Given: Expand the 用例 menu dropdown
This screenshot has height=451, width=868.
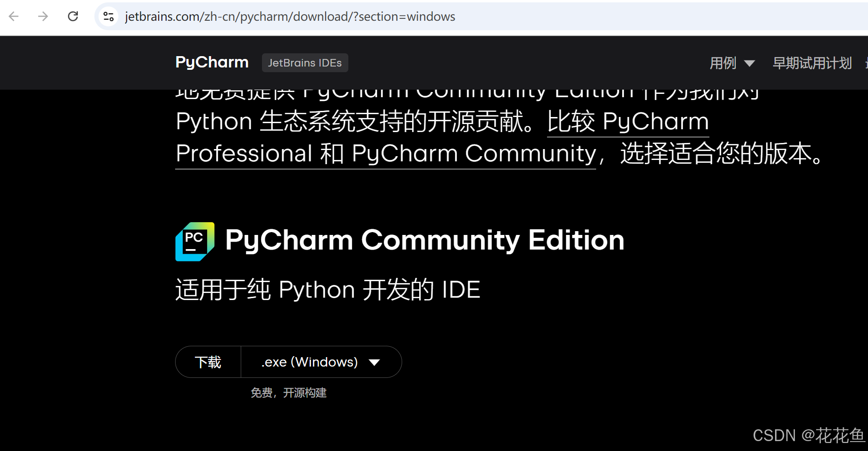Looking at the screenshot, I should pos(732,63).
